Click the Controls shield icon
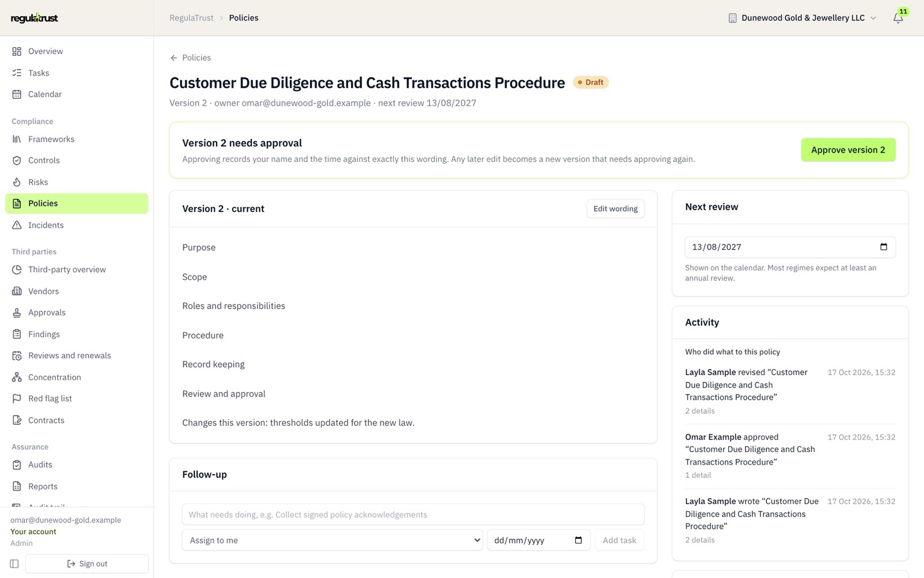The height and width of the screenshot is (578, 924). (17, 161)
